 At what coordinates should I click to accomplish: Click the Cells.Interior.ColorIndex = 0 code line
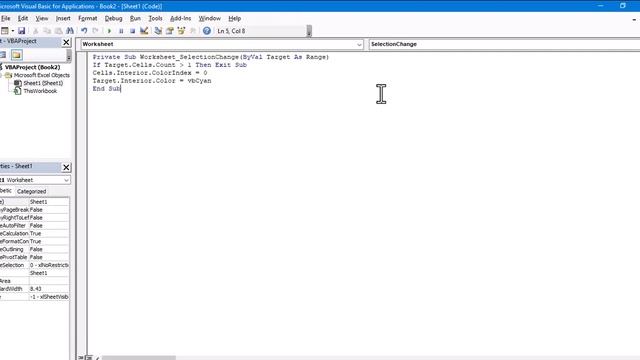tap(150, 73)
